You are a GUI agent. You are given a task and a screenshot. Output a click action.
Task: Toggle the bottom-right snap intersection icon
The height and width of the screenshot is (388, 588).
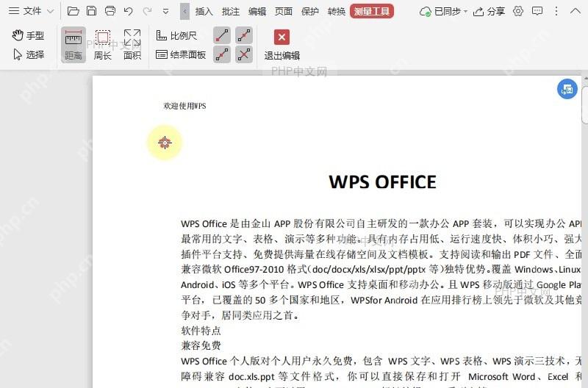point(244,54)
